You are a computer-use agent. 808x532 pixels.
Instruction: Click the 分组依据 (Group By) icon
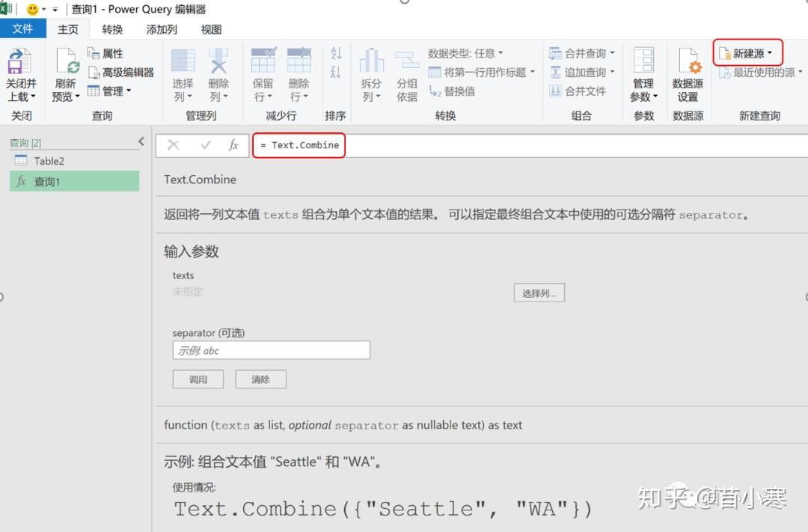[x=407, y=74]
